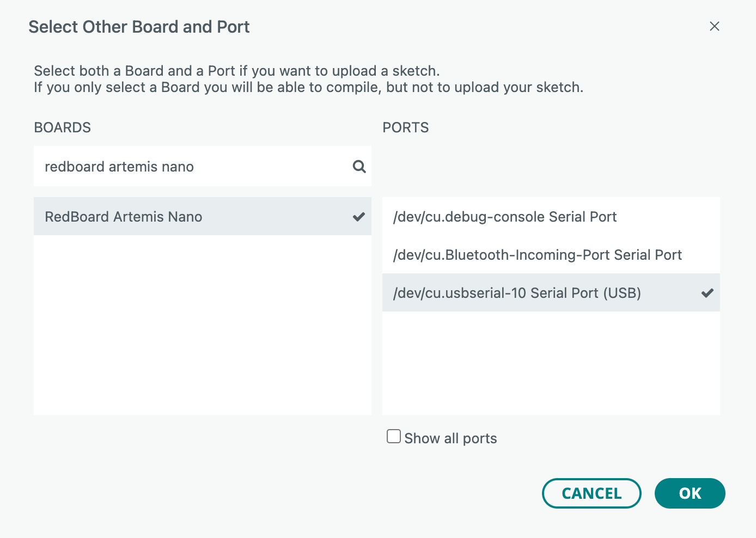This screenshot has width=756, height=538.
Task: Clear the redboard artemis nano search text
Action: point(119,166)
